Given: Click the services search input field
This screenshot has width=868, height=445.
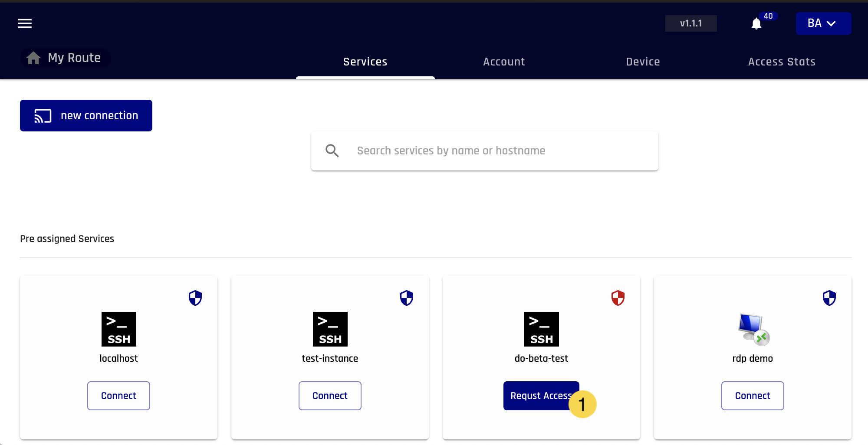Looking at the screenshot, I should pyautogui.click(x=477, y=151).
